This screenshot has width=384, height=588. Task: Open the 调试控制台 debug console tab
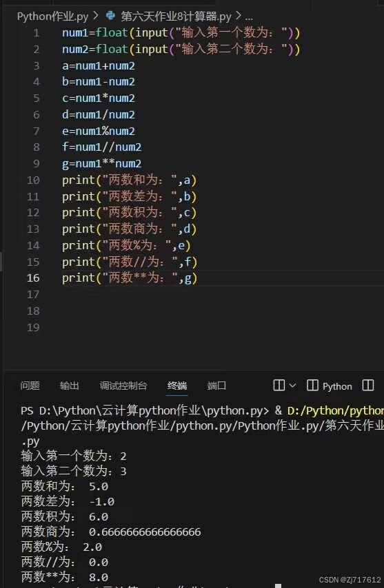pos(123,386)
